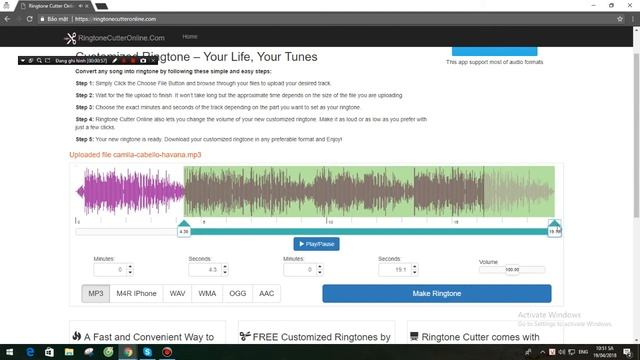The image size is (640, 360).
Task: Click the system tray volume speaker icon
Action: click(562, 352)
